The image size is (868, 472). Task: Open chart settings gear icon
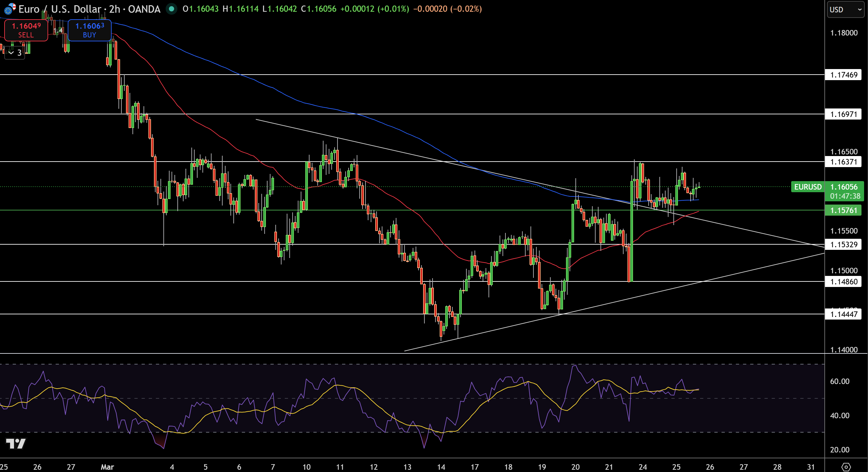pos(846,467)
